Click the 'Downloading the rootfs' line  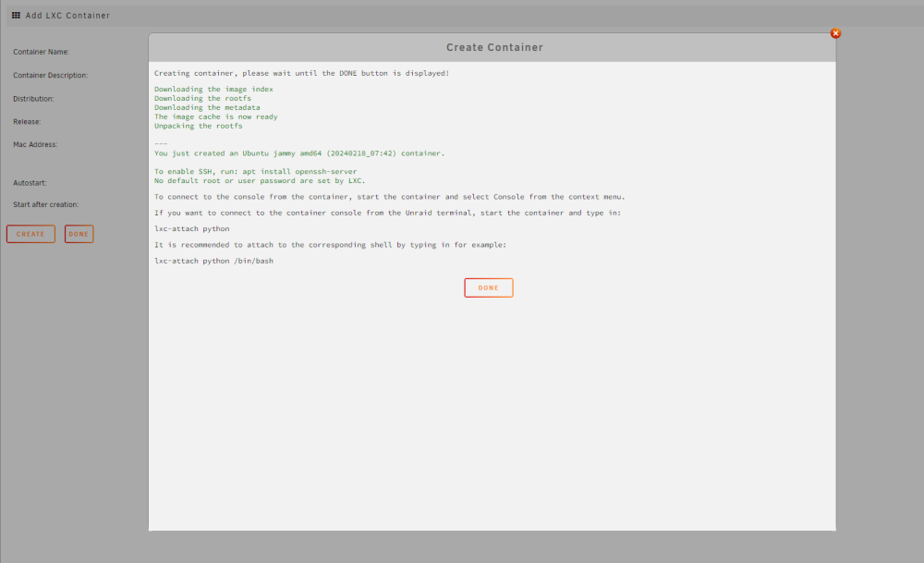tap(202, 98)
